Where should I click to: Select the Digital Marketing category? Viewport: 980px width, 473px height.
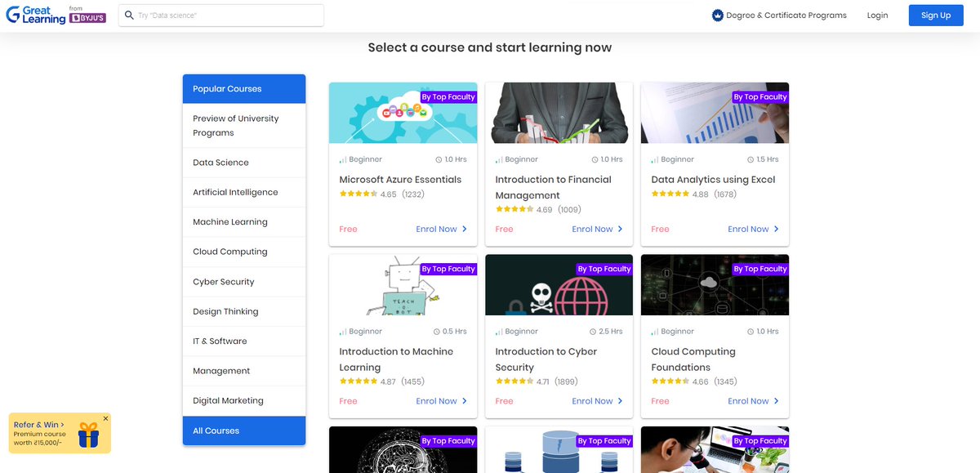coord(244,401)
